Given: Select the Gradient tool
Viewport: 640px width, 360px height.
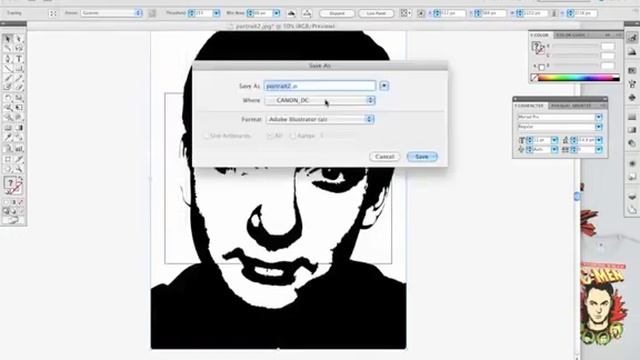Looking at the screenshot, I should (x=18, y=128).
